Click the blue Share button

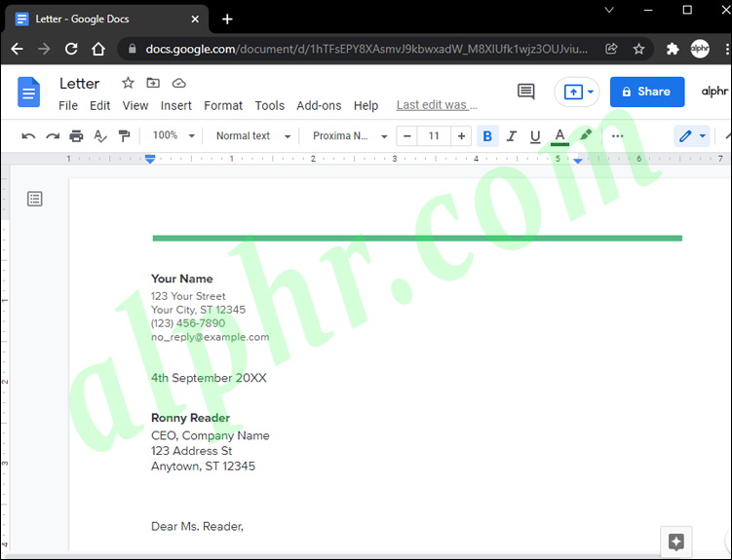click(647, 92)
